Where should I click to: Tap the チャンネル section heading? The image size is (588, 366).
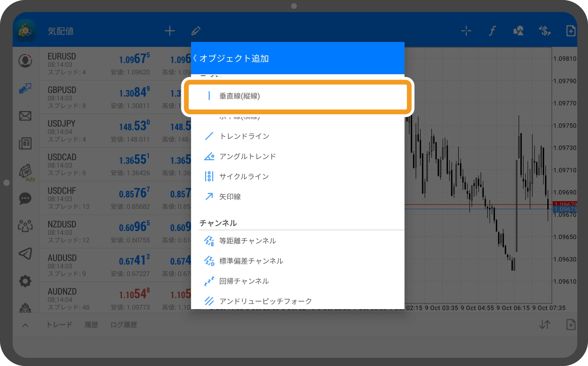pyautogui.click(x=218, y=223)
